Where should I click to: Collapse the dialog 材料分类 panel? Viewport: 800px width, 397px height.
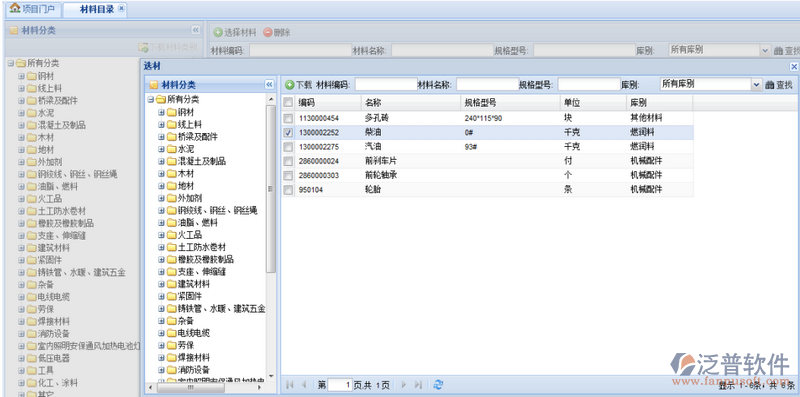point(269,85)
